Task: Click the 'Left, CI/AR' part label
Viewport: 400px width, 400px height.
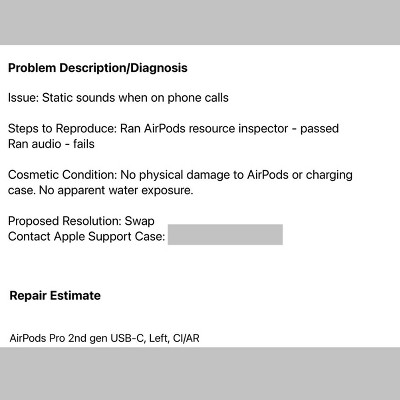Action: [174, 338]
